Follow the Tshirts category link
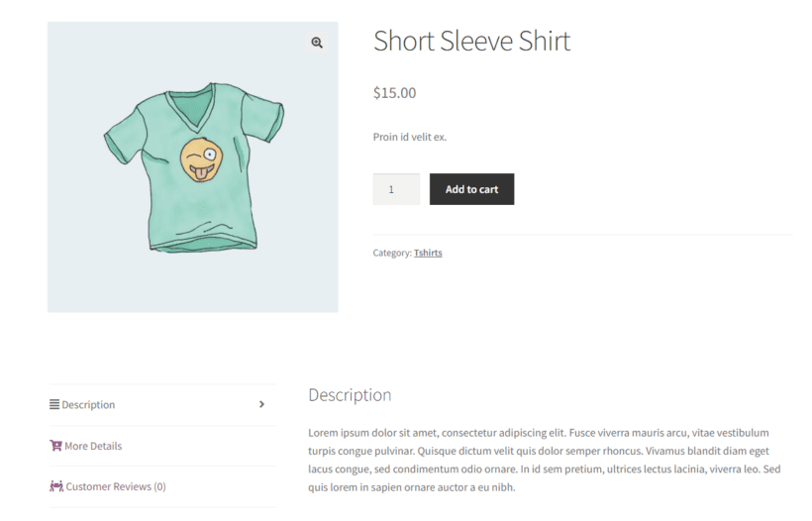The width and height of the screenshot is (812, 521). point(428,253)
